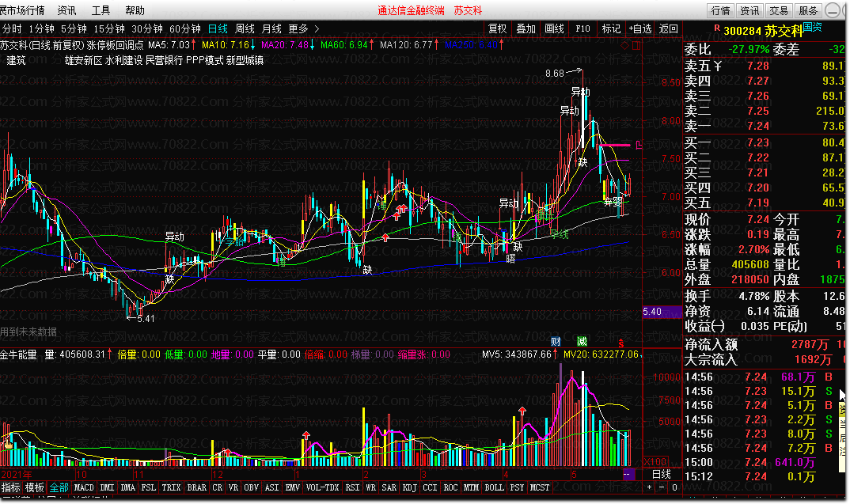850x504 pixels.
Task: Select the 模板 tab at bottom
Action: point(35,487)
